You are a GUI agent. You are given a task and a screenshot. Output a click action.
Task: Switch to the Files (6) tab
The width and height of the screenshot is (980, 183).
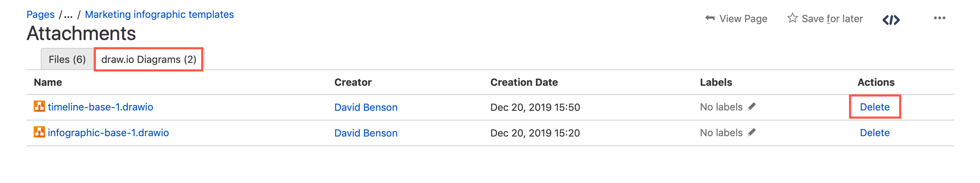coord(67,60)
